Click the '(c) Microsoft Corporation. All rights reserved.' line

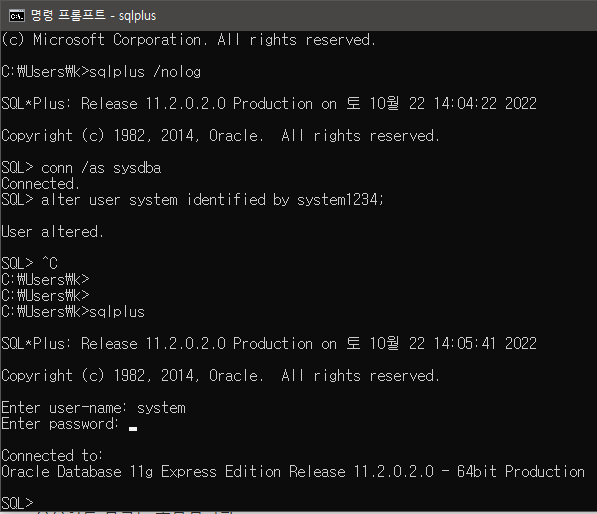click(x=188, y=40)
